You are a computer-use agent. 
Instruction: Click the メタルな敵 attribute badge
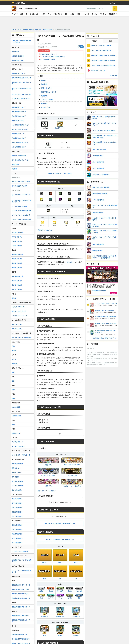tap(79, 589)
